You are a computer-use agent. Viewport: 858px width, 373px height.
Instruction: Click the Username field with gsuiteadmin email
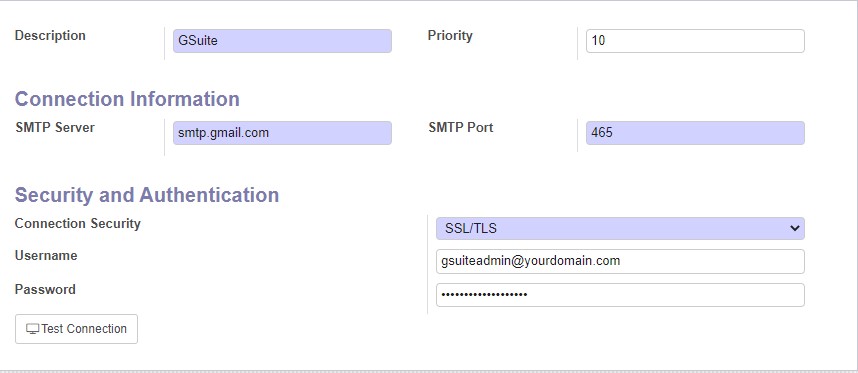tap(620, 261)
